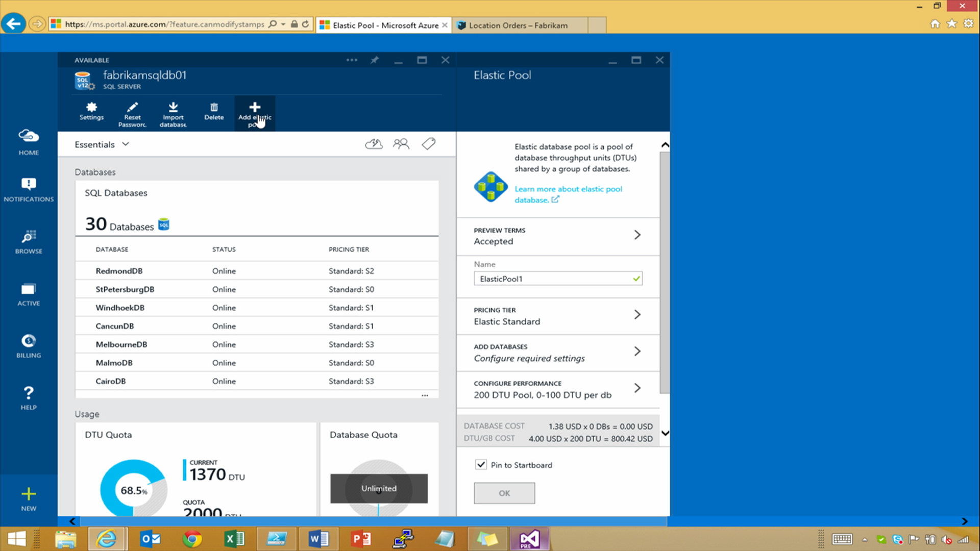The width and height of the screenshot is (980, 551).
Task: Select the Elastic Pool - Microsoft Azure tab
Action: click(x=385, y=25)
